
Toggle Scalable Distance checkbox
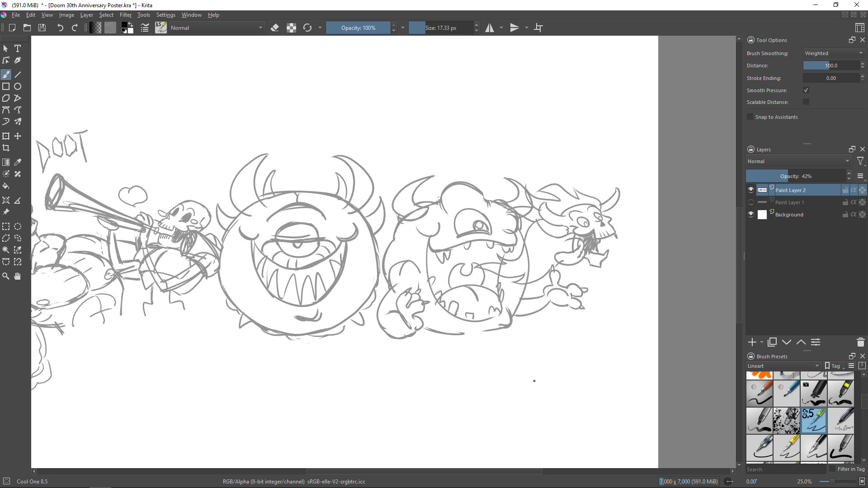tap(806, 102)
